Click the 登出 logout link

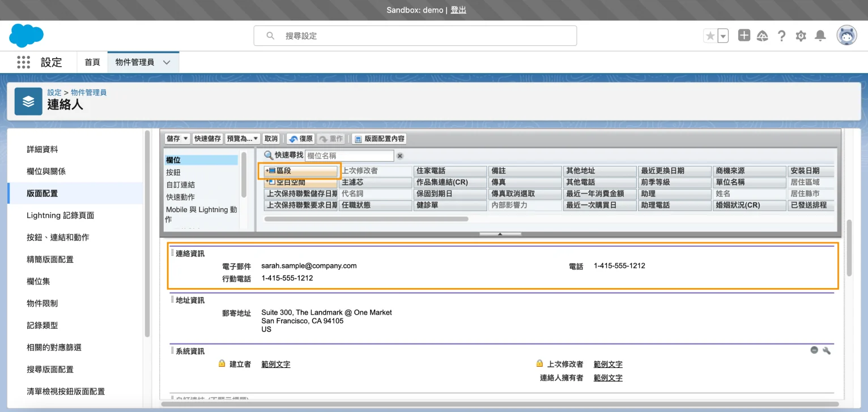click(458, 10)
